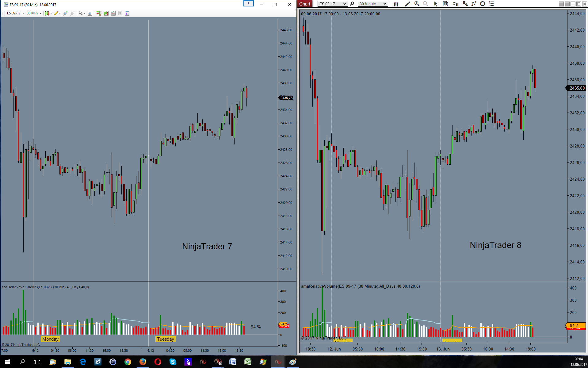The image size is (588, 368).
Task: Click bar type icon in NinjaTrader 8 toolbar
Action: [x=396, y=4]
